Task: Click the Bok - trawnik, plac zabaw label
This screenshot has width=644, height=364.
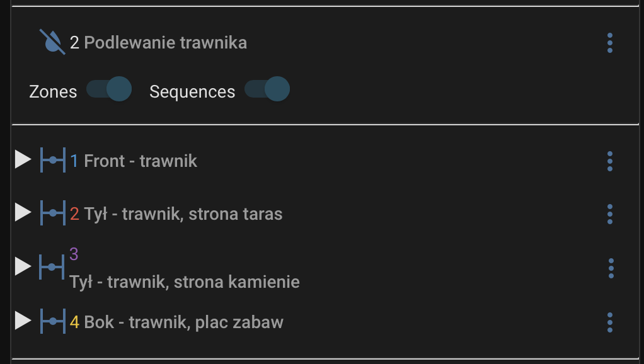Action: pos(183,322)
